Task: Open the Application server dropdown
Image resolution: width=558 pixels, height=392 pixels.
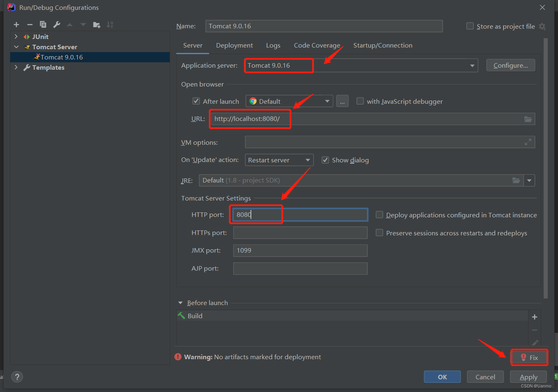Action: coord(472,66)
